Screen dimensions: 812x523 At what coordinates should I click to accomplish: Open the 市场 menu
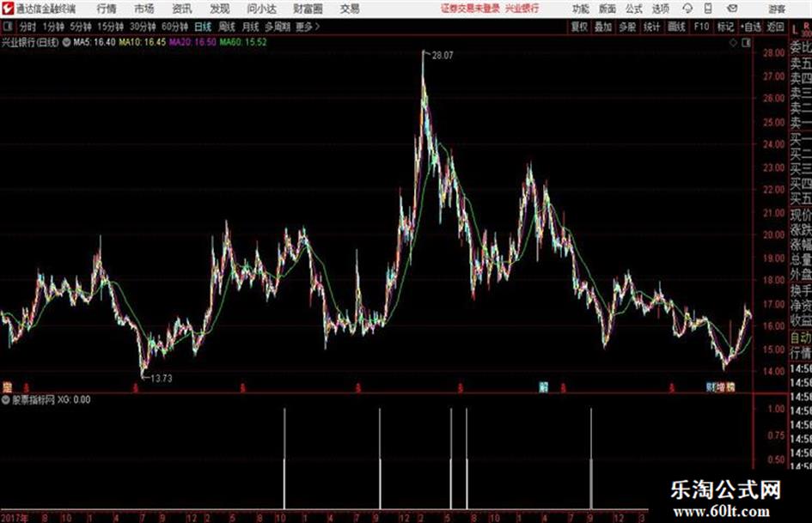[x=144, y=9]
